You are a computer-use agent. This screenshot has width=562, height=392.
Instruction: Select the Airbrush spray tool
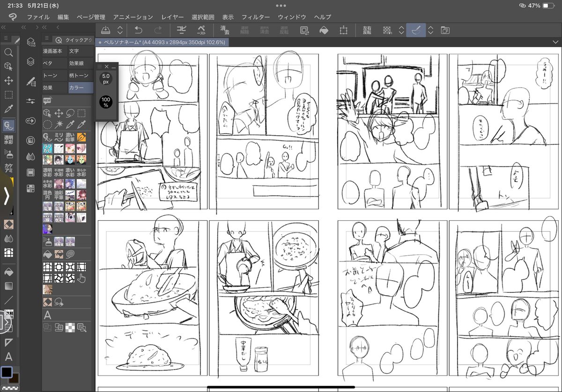pyautogui.click(x=8, y=153)
